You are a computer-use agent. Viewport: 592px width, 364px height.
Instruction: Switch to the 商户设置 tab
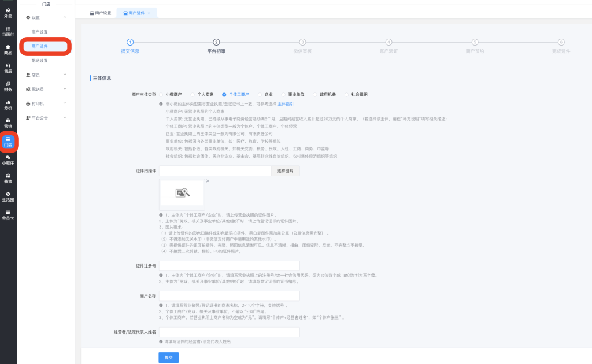(99, 13)
